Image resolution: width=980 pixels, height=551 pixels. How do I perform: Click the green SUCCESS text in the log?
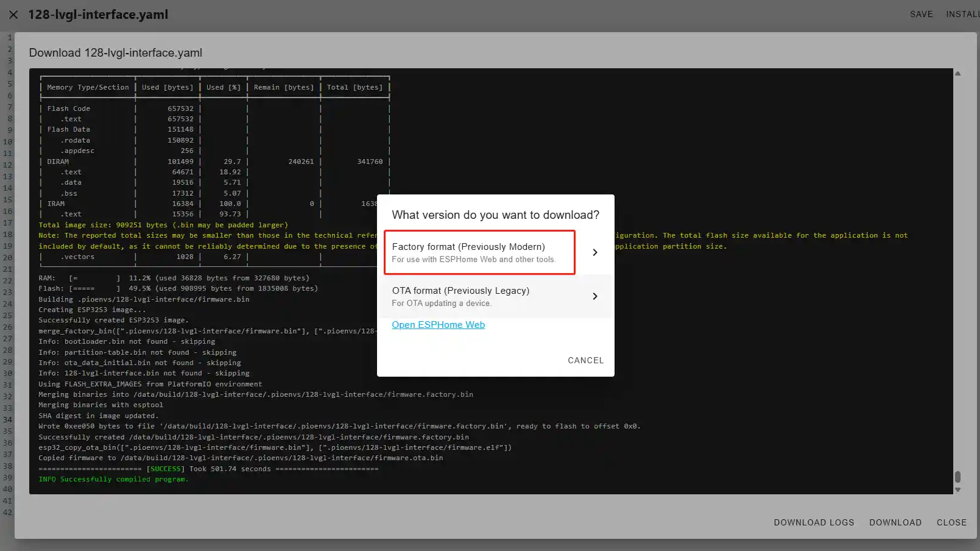[x=166, y=469]
